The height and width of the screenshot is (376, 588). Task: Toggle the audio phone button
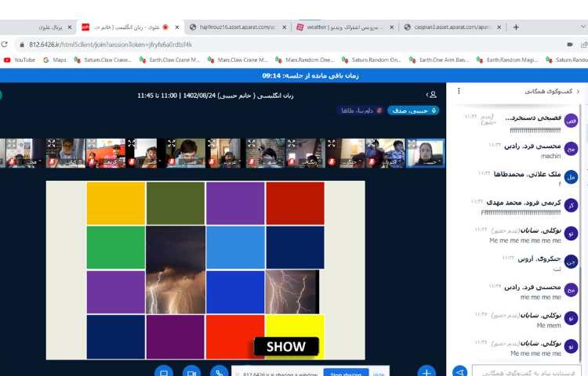tap(220, 371)
